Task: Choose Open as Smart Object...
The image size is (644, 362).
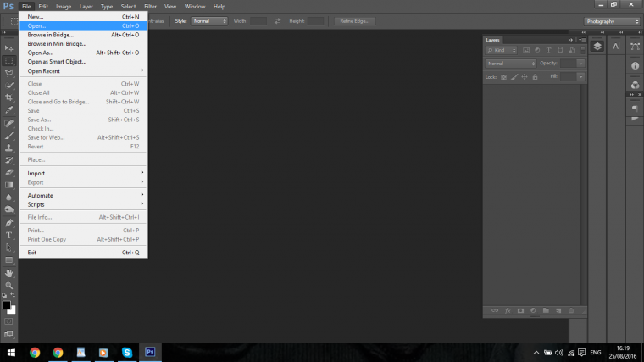Action: point(83,62)
